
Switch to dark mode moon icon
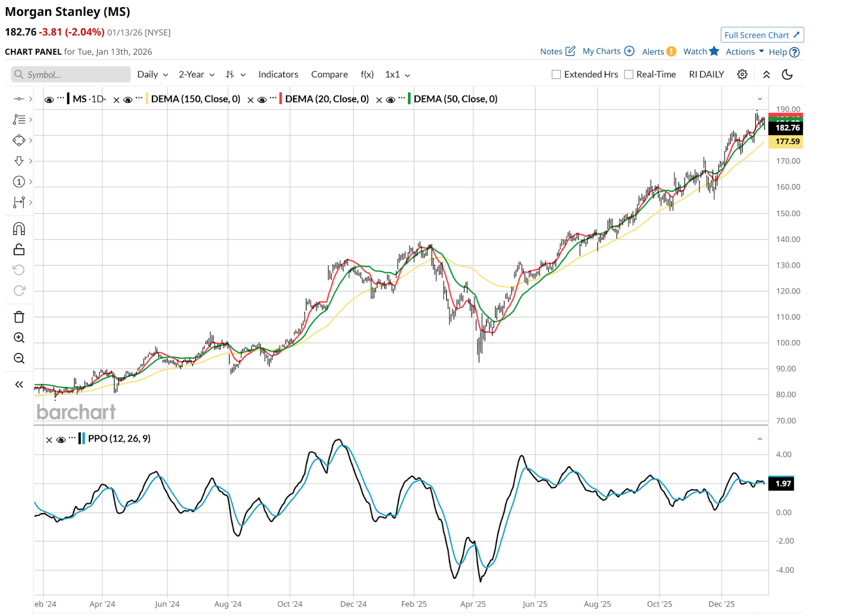pos(787,75)
